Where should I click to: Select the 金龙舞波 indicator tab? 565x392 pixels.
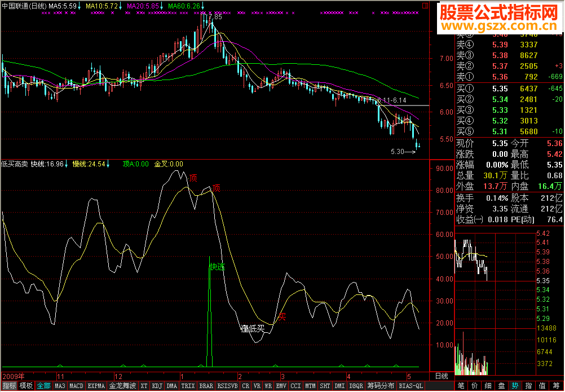point(122,386)
